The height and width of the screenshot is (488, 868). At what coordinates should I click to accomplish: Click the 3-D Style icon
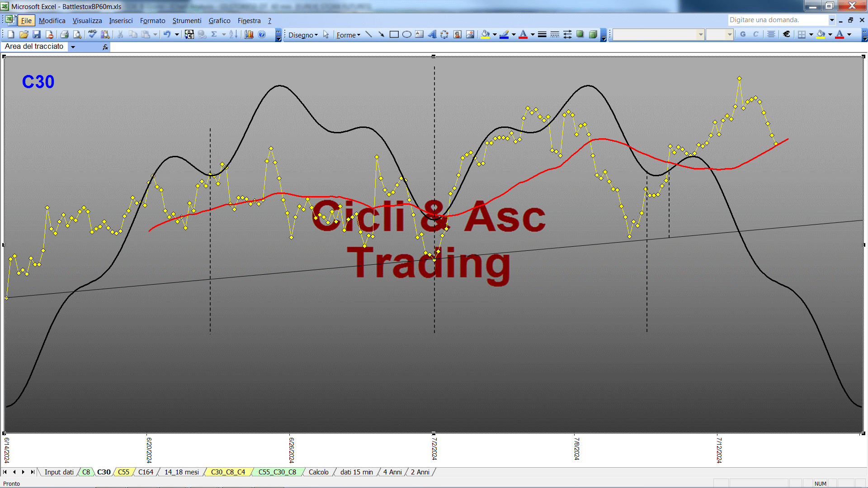593,34
